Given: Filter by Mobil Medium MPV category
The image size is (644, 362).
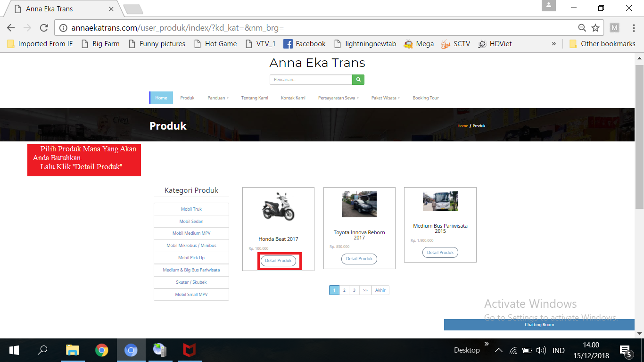Looking at the screenshot, I should point(191,233).
